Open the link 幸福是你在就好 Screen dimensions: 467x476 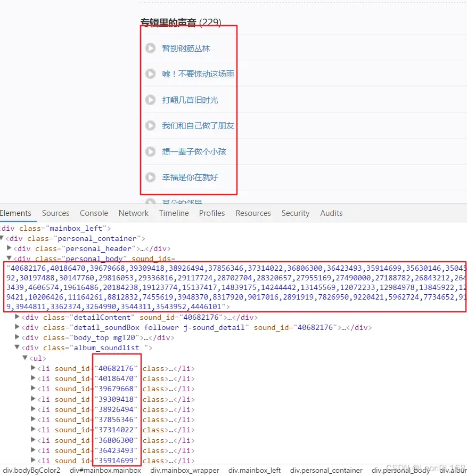190,177
